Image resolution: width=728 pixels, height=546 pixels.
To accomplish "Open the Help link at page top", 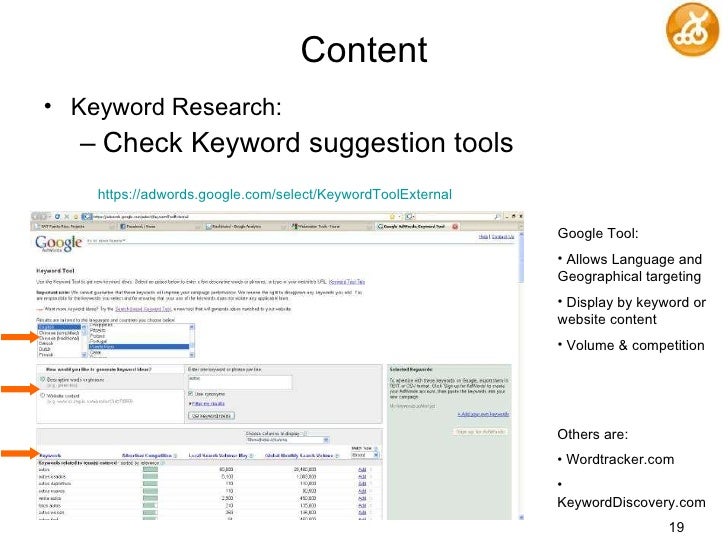I will tap(483, 237).
